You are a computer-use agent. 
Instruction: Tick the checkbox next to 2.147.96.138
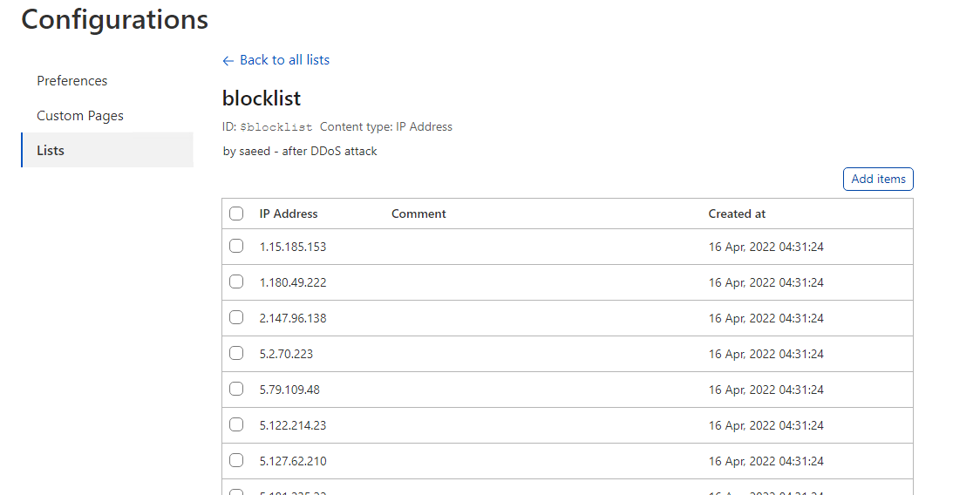click(x=236, y=318)
